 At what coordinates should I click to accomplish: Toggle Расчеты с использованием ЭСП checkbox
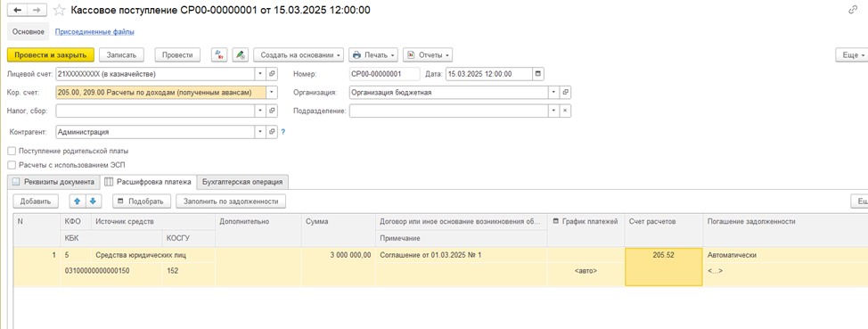(12, 164)
